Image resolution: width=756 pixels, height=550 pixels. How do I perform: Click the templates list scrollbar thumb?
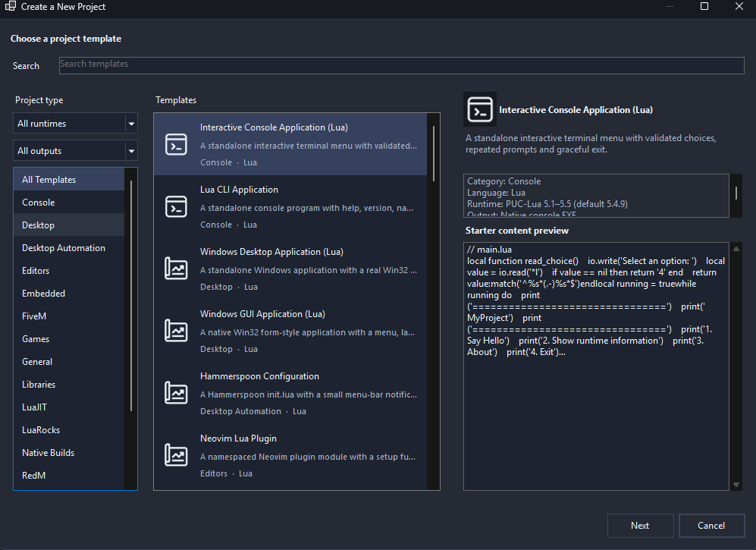(434, 153)
